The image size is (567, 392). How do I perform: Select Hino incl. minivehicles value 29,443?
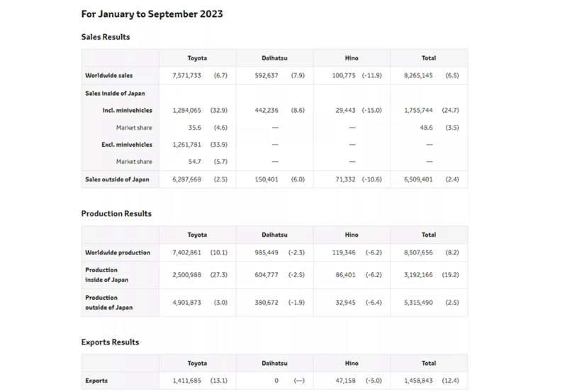345,111
